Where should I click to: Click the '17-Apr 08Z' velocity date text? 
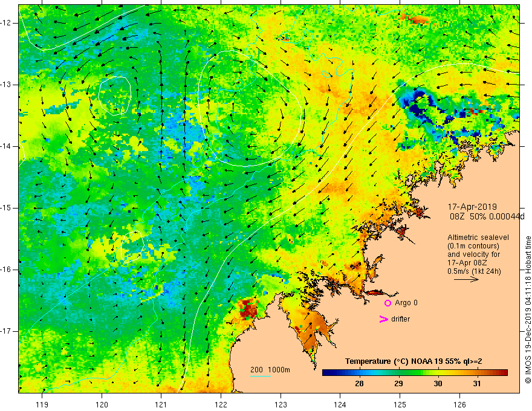467,263
